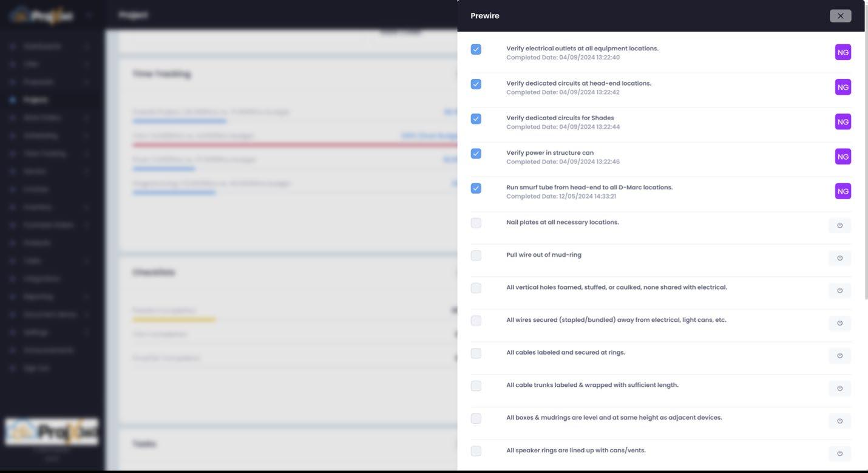Check 'Pull wire out of mud-ring' box
The height and width of the screenshot is (473, 868).
tap(476, 256)
